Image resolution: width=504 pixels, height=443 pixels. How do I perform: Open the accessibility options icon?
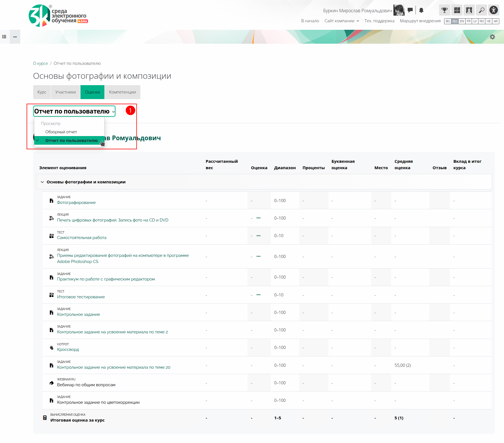coord(493,10)
